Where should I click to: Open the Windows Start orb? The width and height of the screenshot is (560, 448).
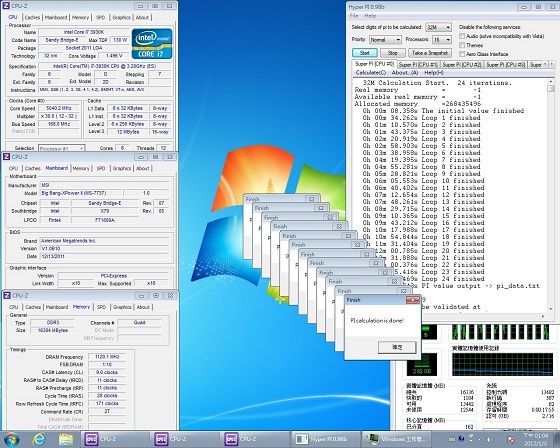tap(11, 439)
